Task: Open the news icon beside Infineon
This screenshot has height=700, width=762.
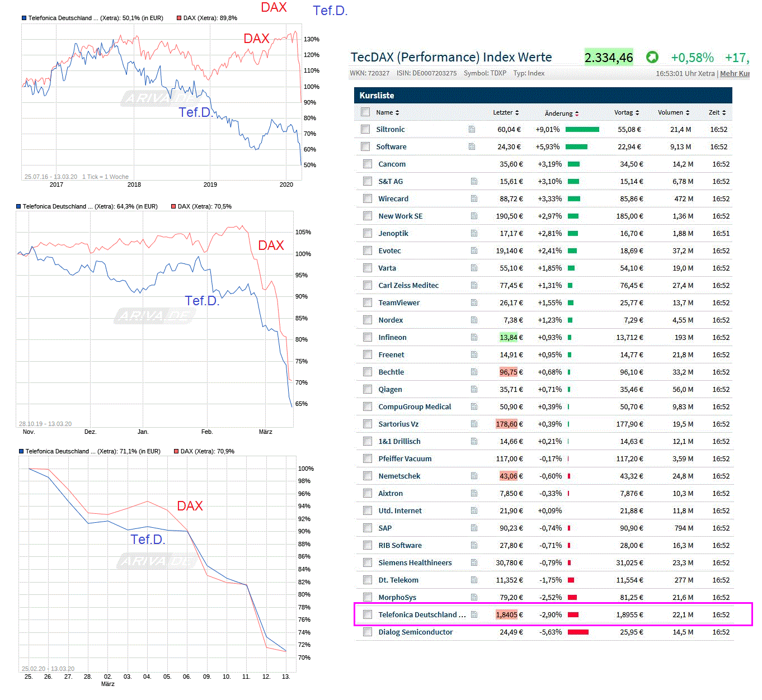Action: pos(474,337)
